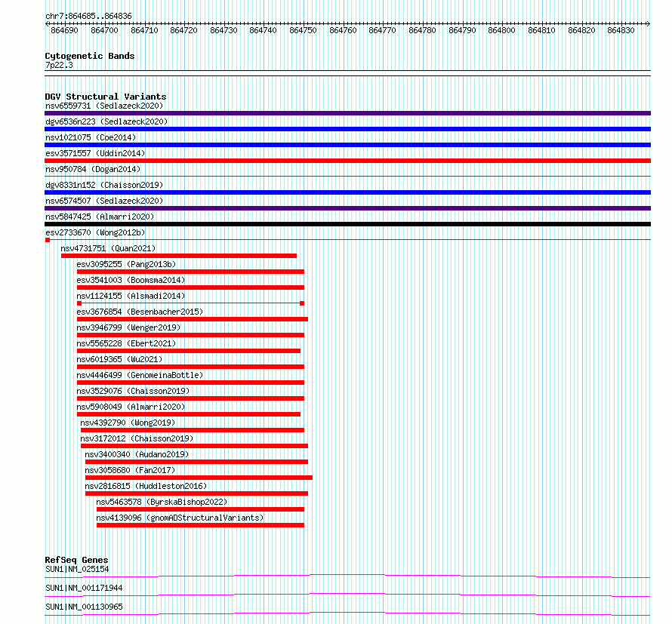Open the nsv5463578 (ByrskaBishop2022) label

tap(162, 502)
